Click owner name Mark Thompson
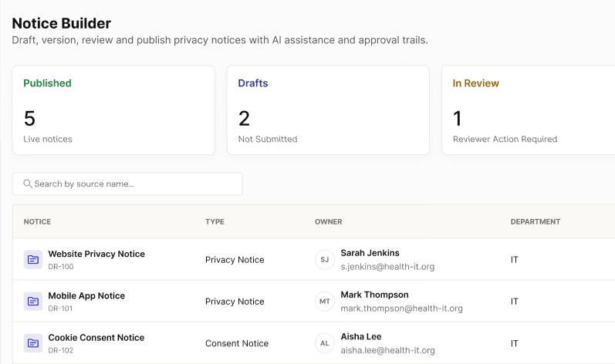Viewport: 615px width, 364px height. (374, 295)
